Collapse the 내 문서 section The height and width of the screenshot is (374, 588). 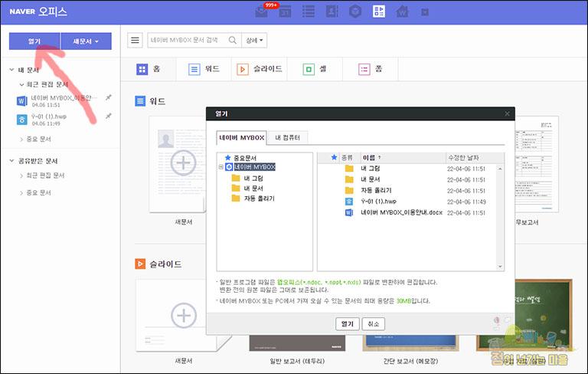11,70
